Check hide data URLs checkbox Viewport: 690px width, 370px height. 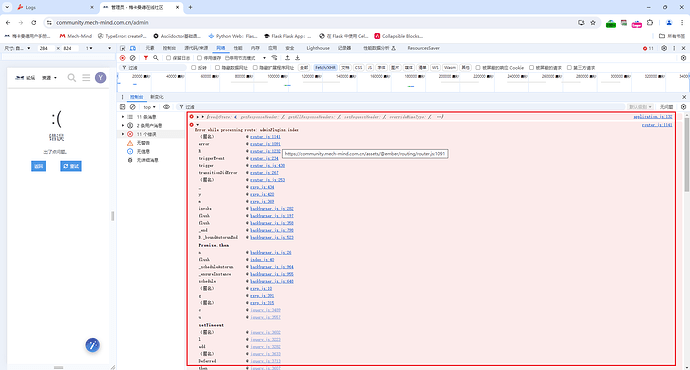(217, 68)
